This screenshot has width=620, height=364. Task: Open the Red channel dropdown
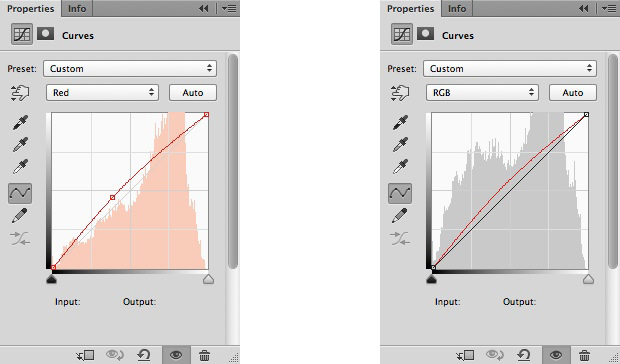[x=102, y=92]
